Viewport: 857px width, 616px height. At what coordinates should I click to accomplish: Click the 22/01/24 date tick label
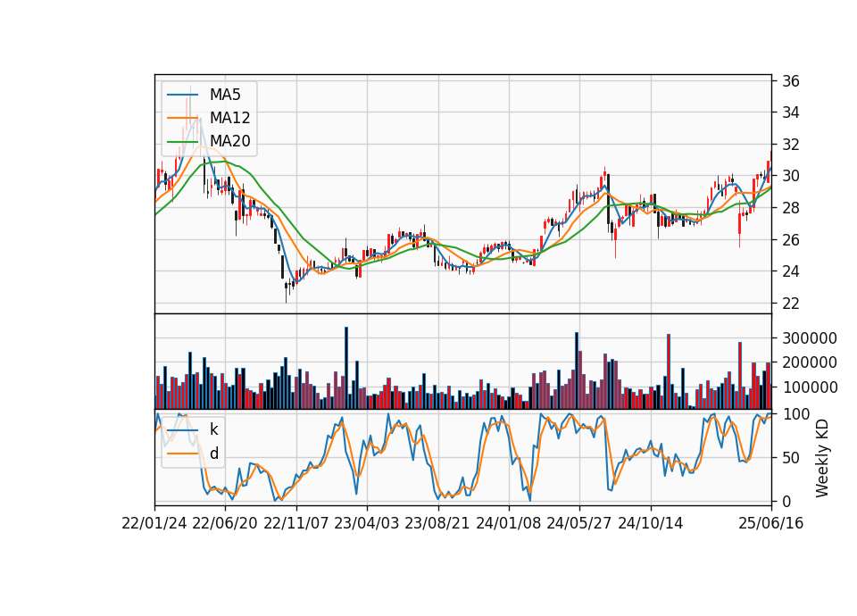click(x=154, y=524)
